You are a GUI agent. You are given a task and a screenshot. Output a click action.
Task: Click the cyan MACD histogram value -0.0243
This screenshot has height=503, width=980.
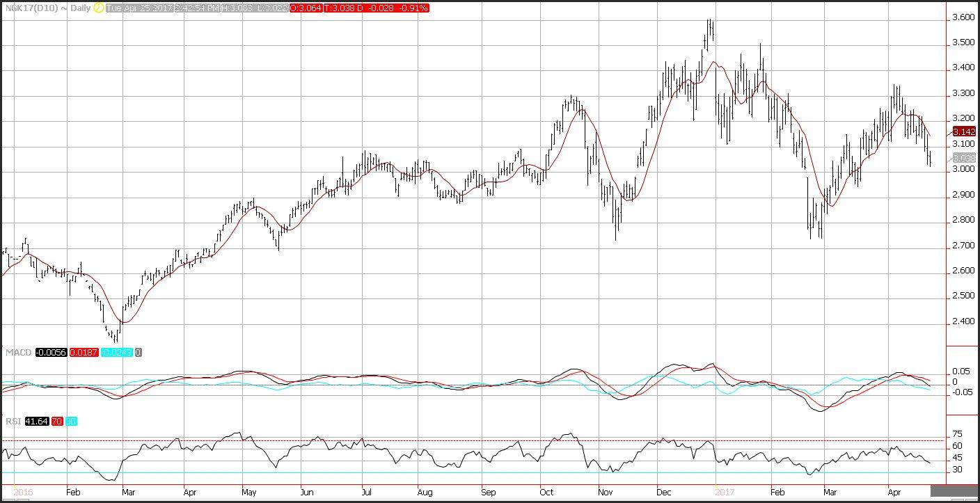pyautogui.click(x=117, y=353)
